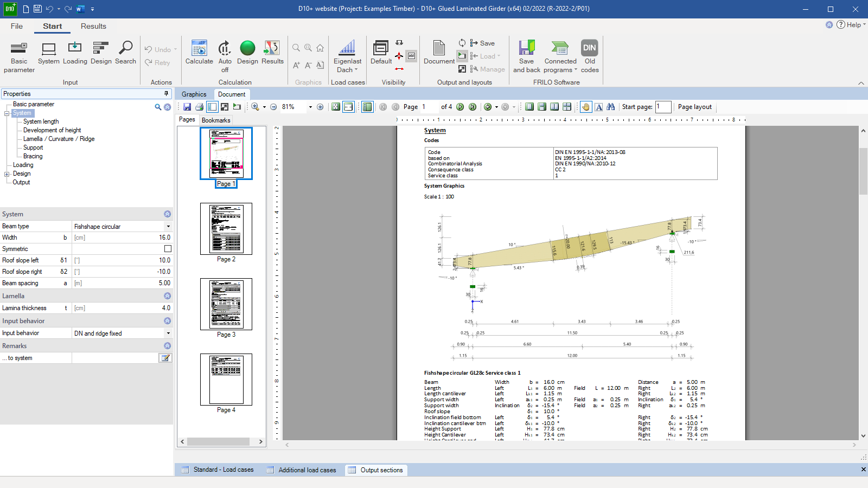Click the Design input ribbon icon
The image size is (868, 488).
point(101,53)
